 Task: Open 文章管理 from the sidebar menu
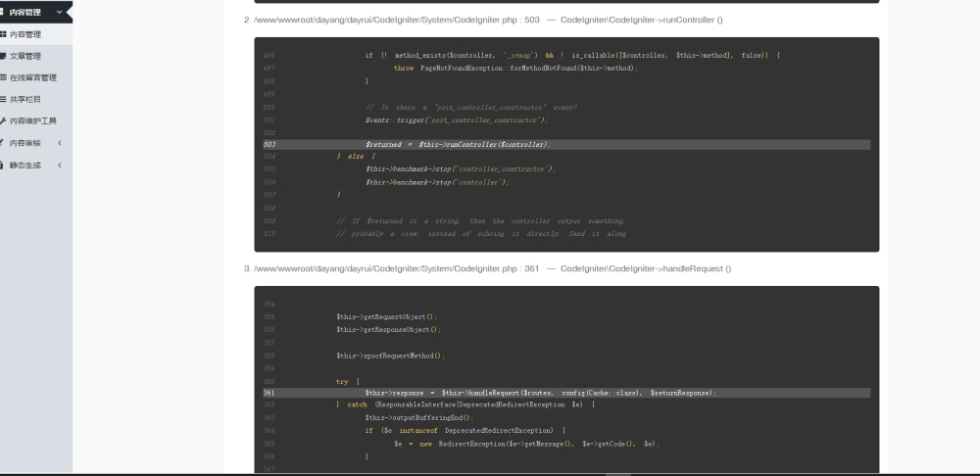click(x=25, y=56)
